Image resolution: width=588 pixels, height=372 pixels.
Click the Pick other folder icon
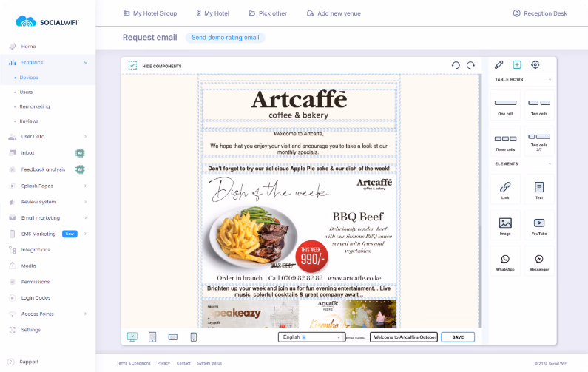[x=252, y=13]
